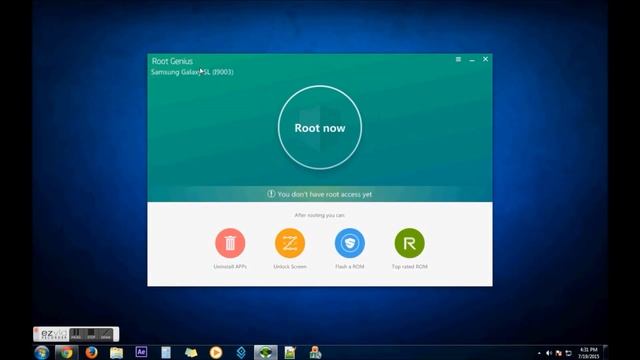The height and width of the screenshot is (360, 640).
Task: Click the ezvid recorder draw button
Action: 106,334
